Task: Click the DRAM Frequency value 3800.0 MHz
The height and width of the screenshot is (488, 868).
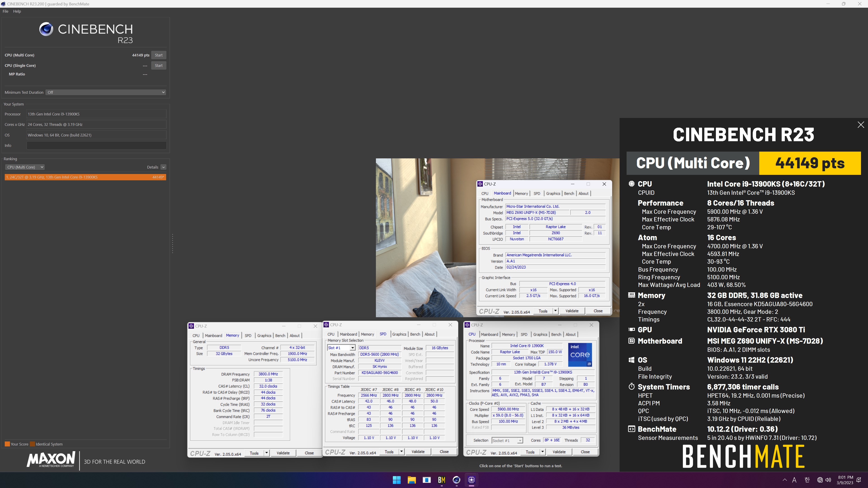Action: [x=268, y=374]
